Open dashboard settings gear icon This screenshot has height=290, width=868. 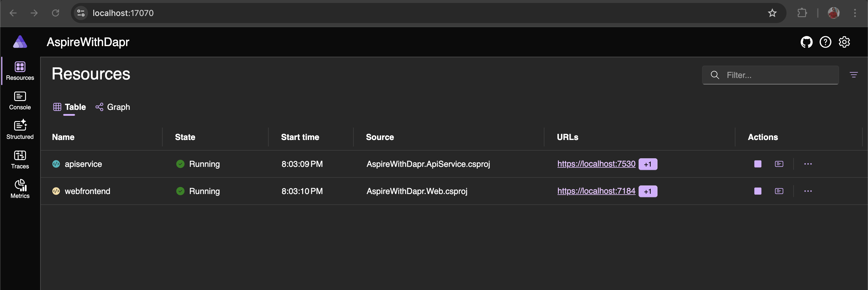tap(844, 42)
